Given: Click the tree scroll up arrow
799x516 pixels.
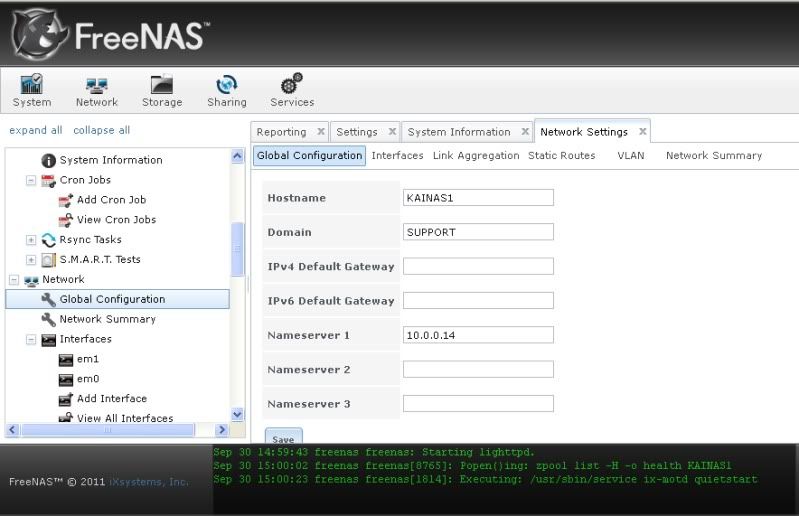Looking at the screenshot, I should 237,156.
